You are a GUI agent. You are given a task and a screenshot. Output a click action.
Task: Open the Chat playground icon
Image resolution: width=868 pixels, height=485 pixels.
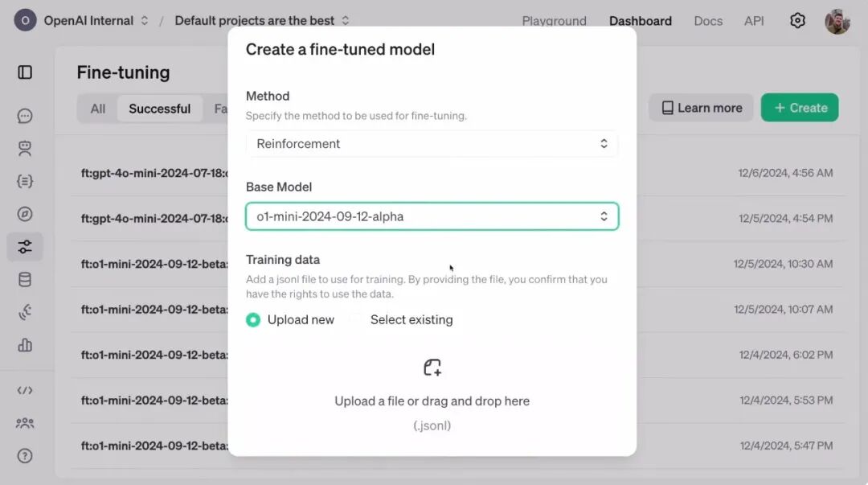tap(25, 116)
